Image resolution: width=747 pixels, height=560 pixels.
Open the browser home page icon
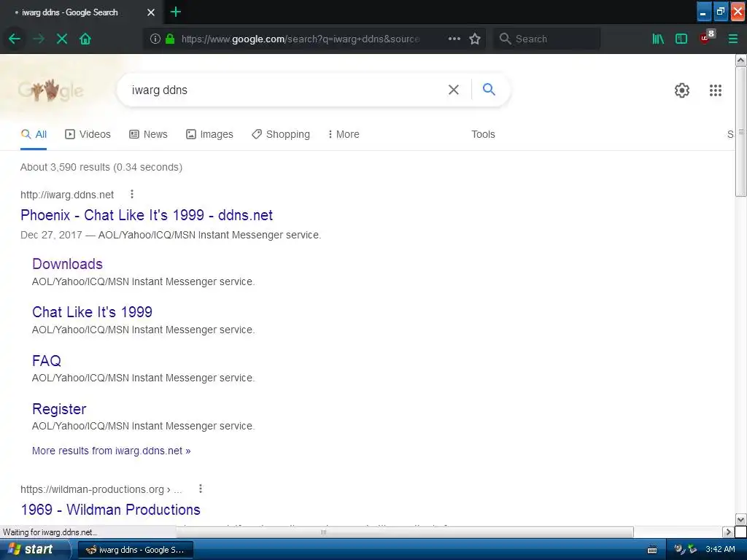pos(85,39)
